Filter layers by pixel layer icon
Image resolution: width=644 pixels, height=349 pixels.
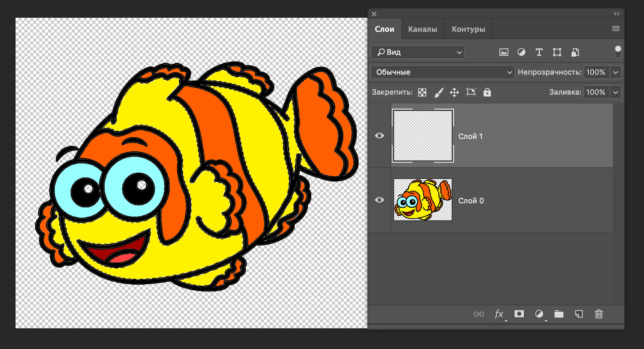[504, 52]
